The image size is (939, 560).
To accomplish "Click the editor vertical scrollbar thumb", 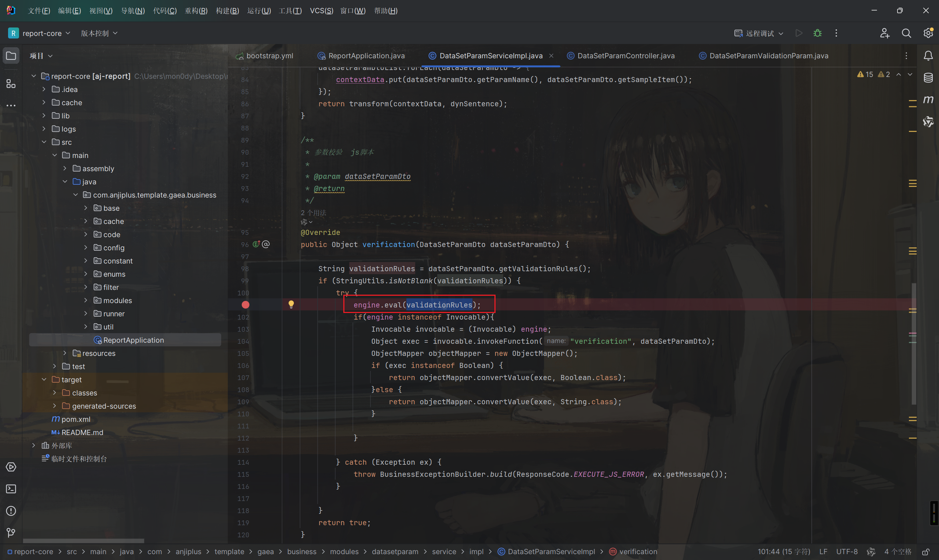I will [914, 343].
